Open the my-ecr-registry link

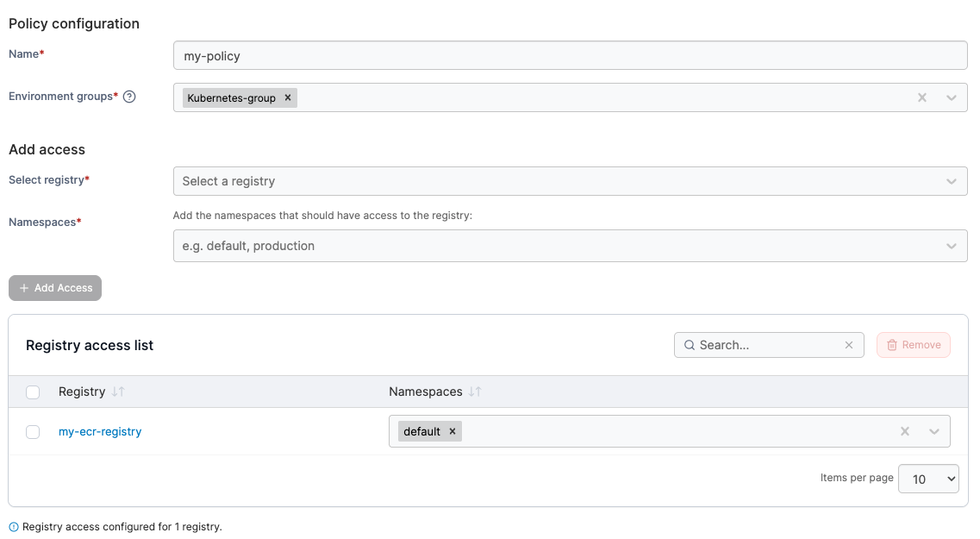[100, 432]
